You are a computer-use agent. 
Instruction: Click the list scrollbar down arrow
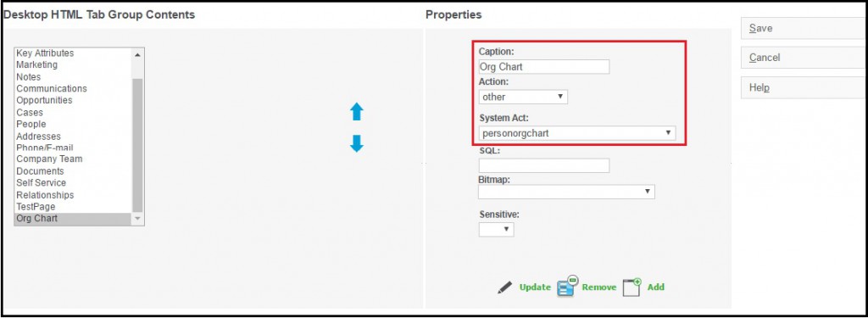click(137, 219)
